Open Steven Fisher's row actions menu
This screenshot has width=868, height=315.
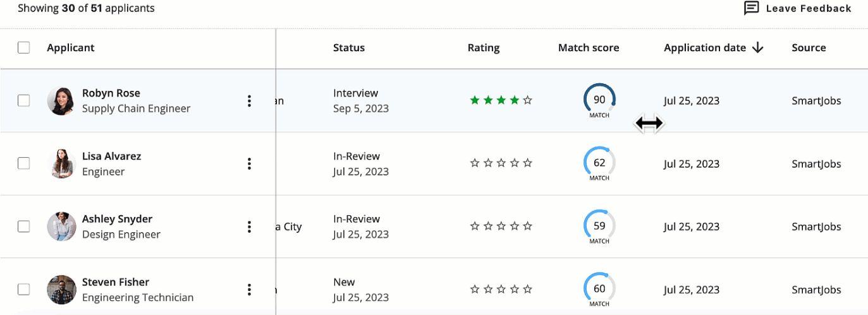tap(250, 290)
